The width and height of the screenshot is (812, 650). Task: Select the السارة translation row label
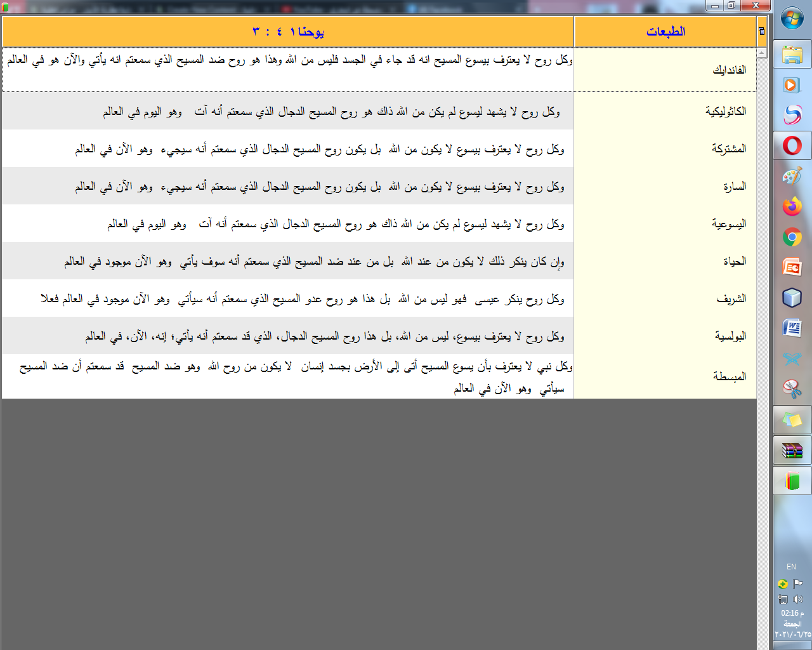[735, 186]
